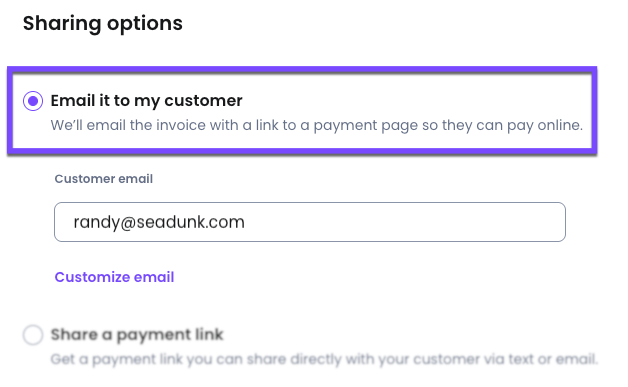Viewport: 628px width, 387px height.
Task: Focus the Customer email input field
Action: [x=310, y=222]
